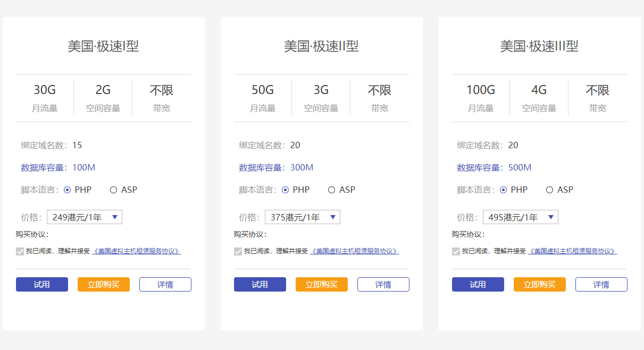Image resolution: width=644 pixels, height=350 pixels.
Task: Toggle agreement checkbox in 美国·极速III型 card
Action: [456, 251]
